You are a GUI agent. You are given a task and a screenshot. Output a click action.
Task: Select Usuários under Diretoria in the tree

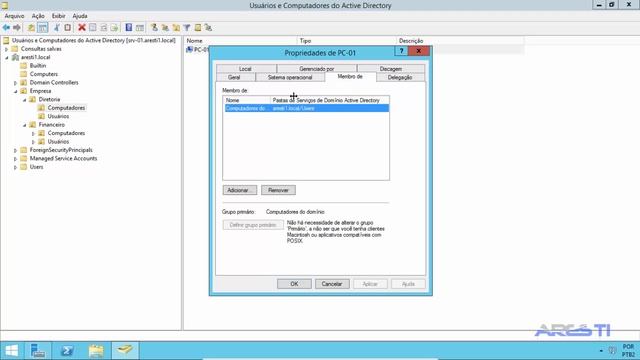(58, 116)
